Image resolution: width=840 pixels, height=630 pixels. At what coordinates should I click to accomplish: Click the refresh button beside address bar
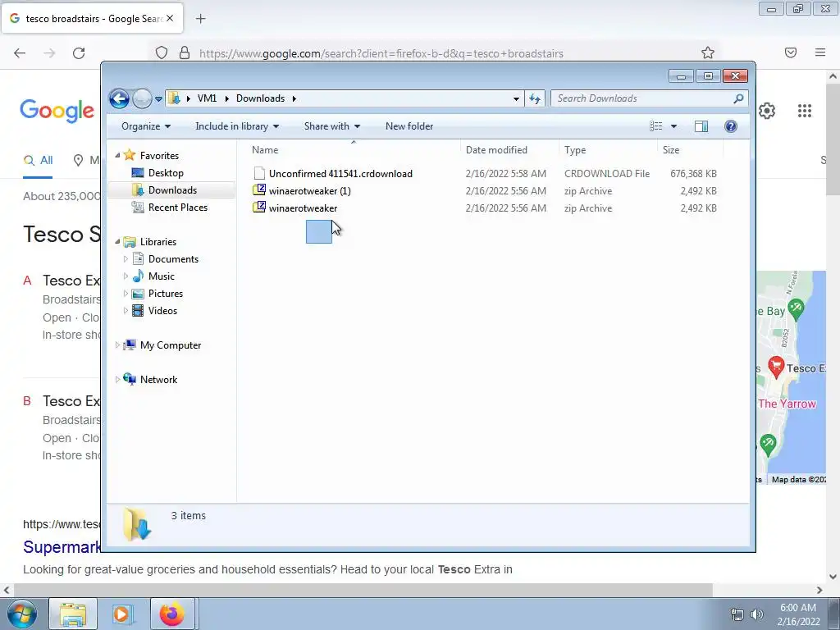point(535,98)
